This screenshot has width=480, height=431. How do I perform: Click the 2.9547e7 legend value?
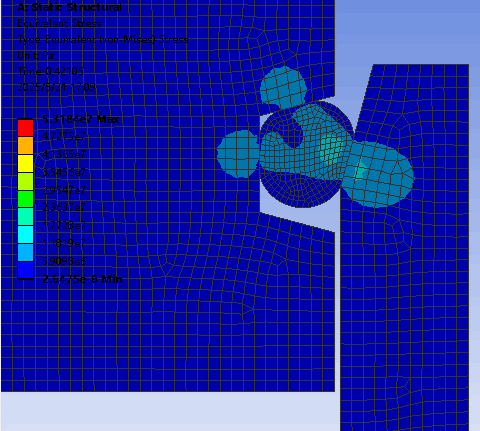[x=64, y=190]
